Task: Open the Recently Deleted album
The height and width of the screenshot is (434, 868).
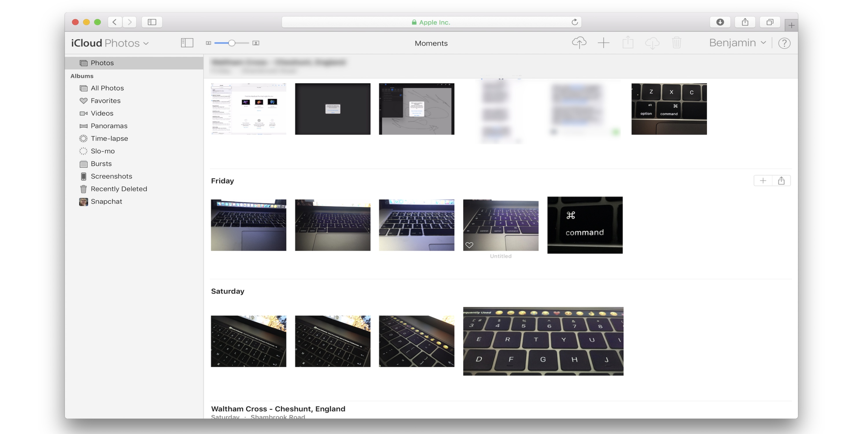Action: 119,189
